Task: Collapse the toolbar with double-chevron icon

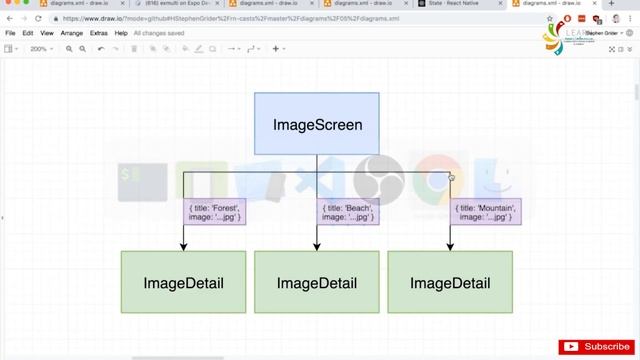Action: [630, 49]
